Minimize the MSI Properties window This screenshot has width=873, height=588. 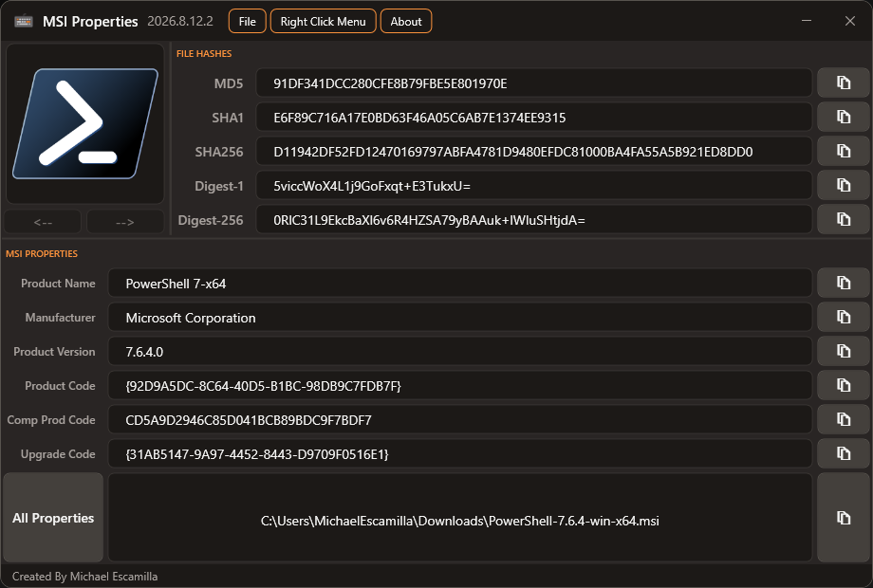pos(807,21)
